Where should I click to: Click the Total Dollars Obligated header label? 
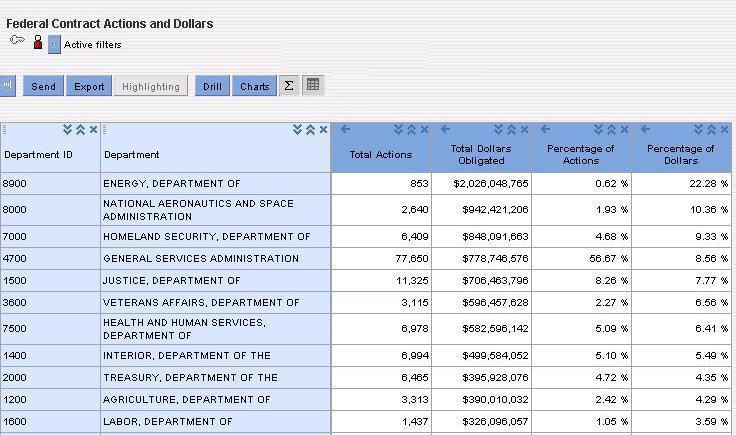pos(481,154)
